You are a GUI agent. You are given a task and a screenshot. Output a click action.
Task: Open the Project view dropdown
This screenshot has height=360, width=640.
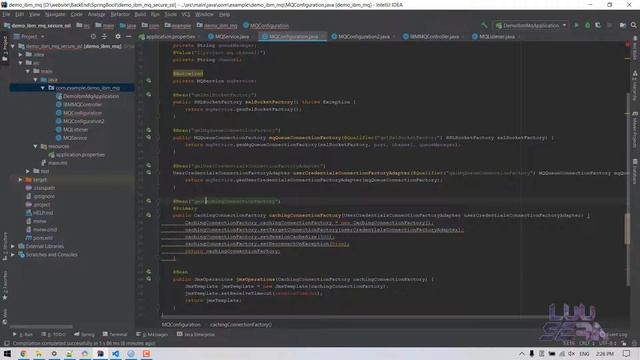pos(29,36)
